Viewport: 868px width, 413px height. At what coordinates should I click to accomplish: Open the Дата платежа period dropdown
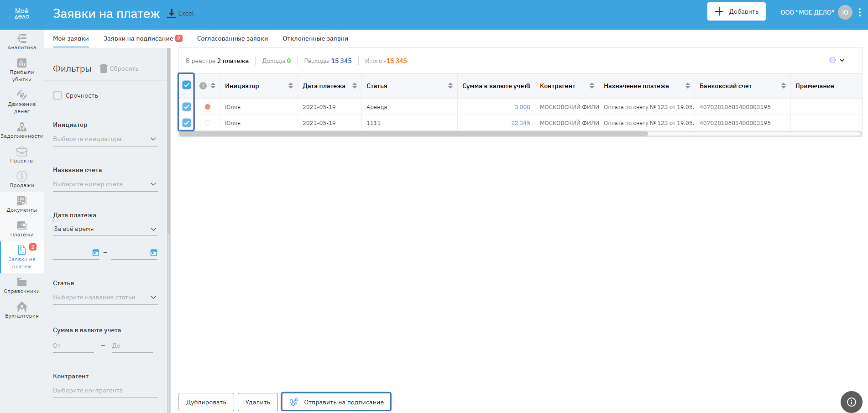[105, 229]
